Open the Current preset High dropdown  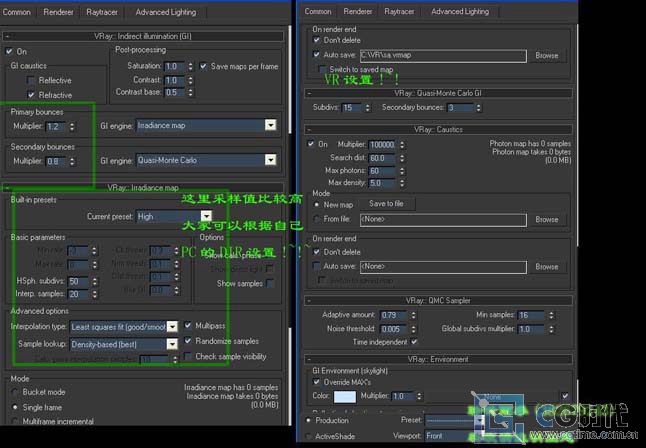point(205,216)
